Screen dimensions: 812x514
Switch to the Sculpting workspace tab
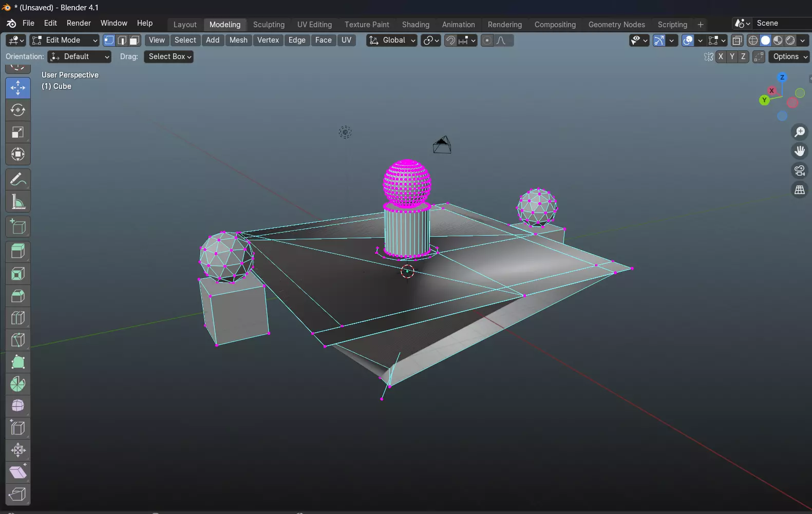click(269, 25)
